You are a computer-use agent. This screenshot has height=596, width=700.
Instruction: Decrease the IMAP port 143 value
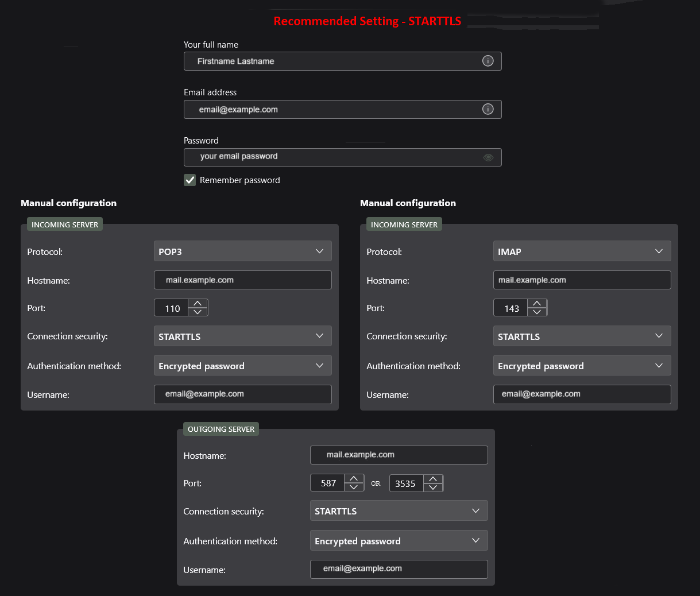click(x=537, y=312)
